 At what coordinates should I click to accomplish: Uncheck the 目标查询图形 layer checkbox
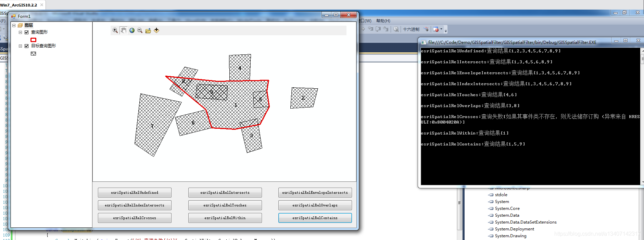click(26, 46)
